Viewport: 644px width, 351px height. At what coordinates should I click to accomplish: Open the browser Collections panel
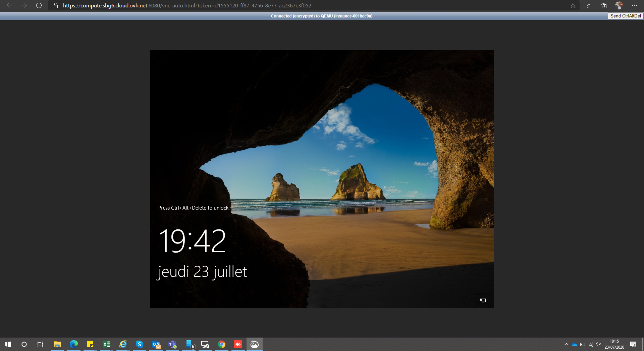(604, 5)
